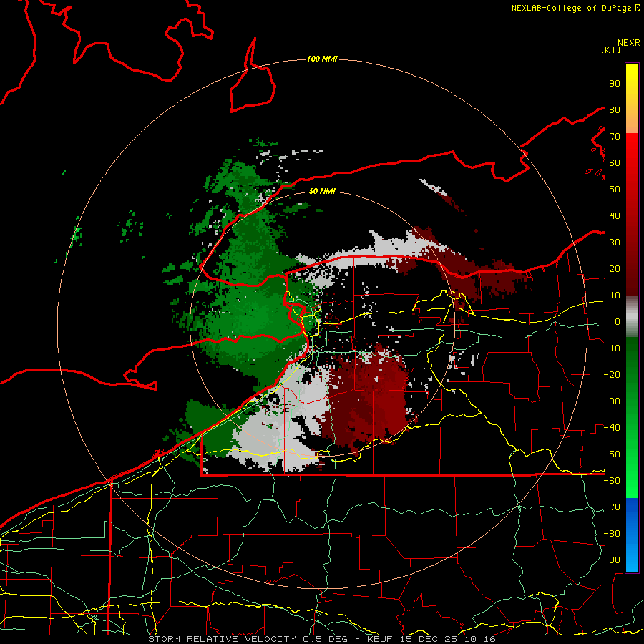Click the -80 value on the velocity scale
Image resolution: width=644 pixels, height=644 pixels.
coord(612,534)
